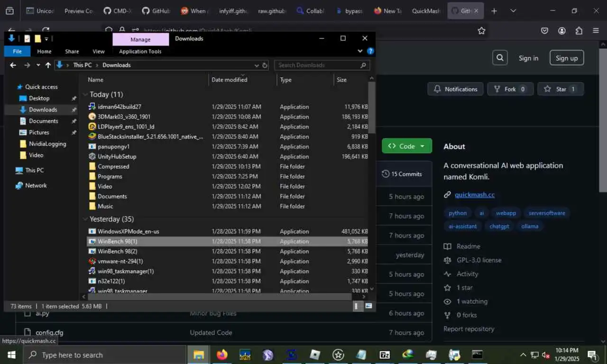The width and height of the screenshot is (607, 364).
Task: Fork the repository
Action: (510, 89)
